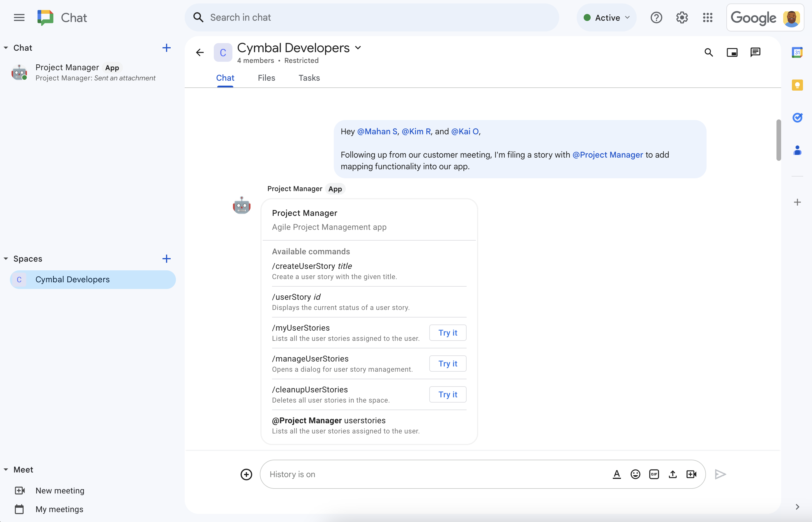This screenshot has width=812, height=522.
Task: Collapse the Meet section expander
Action: tap(6, 469)
